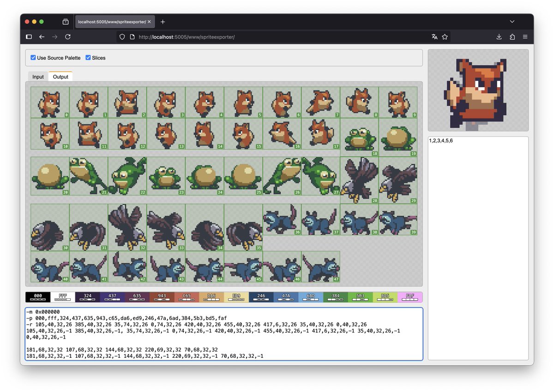Image resolution: width=554 pixels, height=392 pixels.
Task: Select eagle sprite slice number 35
Action: pyautogui.click(x=243, y=227)
